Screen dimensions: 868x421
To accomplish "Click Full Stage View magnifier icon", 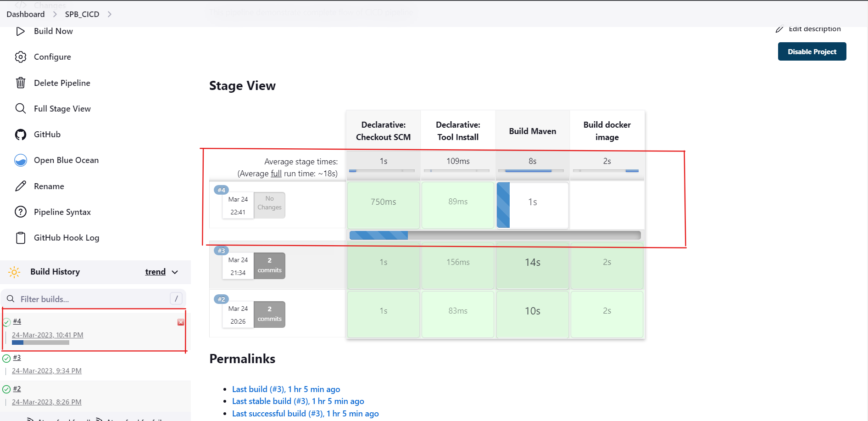I will [21, 108].
